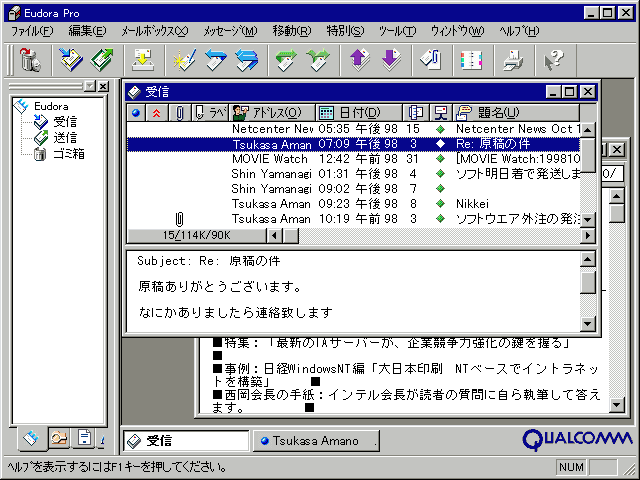This screenshot has width=640, height=480.
Task: Click message list horizontal scroll left arrow
Action: coord(274,236)
